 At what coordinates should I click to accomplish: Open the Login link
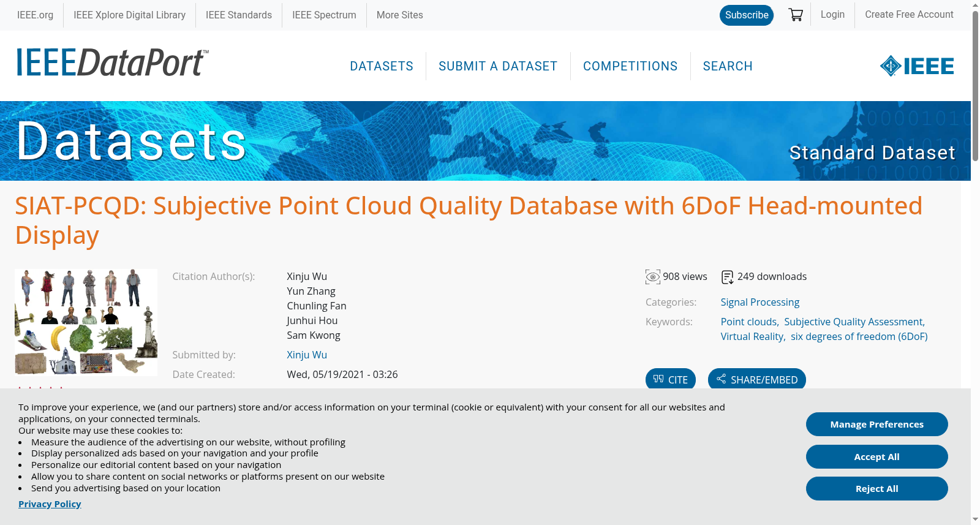click(x=832, y=14)
